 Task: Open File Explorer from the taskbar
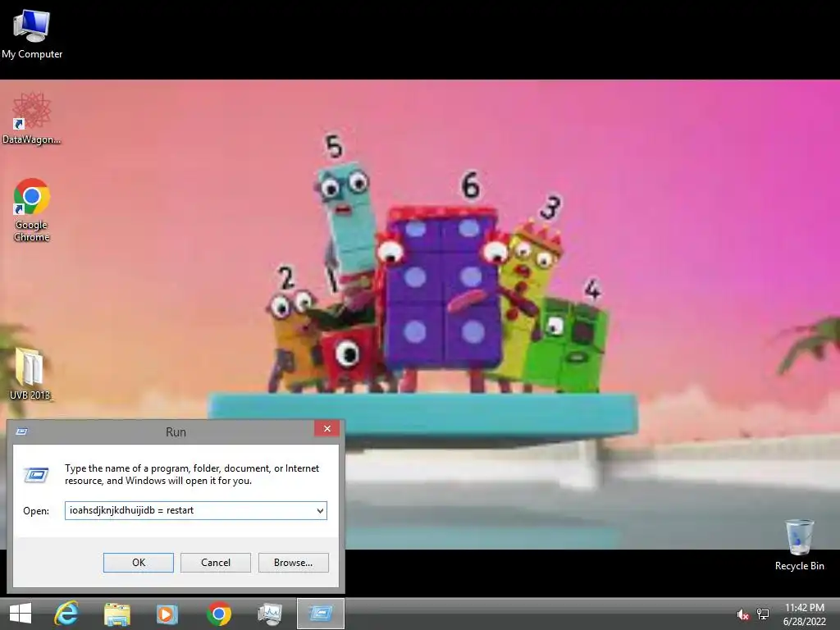click(x=116, y=614)
